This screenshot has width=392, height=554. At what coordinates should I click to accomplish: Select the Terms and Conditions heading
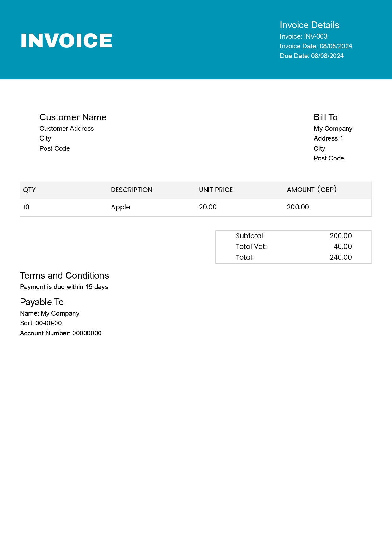(x=64, y=276)
